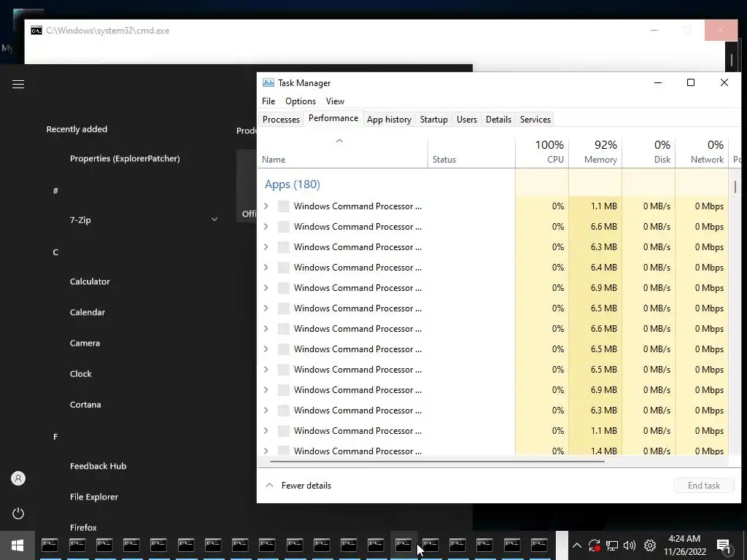Viewport: 747px width, 560px height.
Task: Open Feedback Hub from Start menu
Action: 98,466
